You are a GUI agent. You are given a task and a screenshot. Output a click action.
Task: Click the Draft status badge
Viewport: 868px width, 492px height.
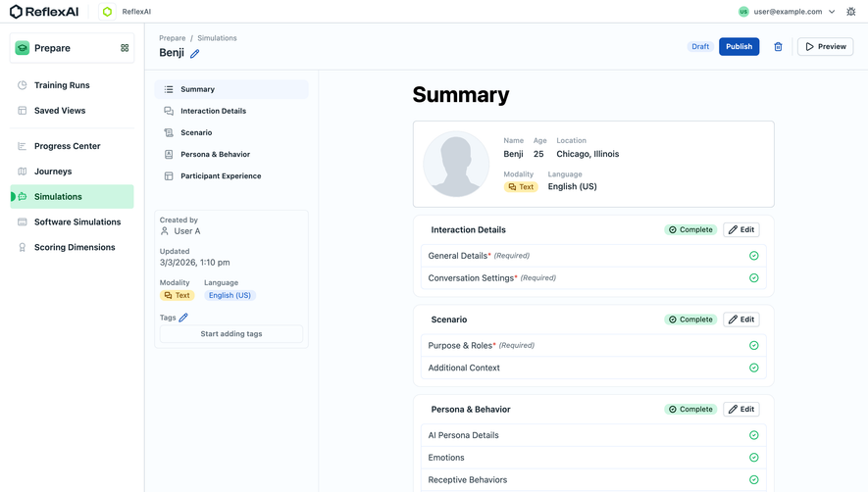pos(700,46)
